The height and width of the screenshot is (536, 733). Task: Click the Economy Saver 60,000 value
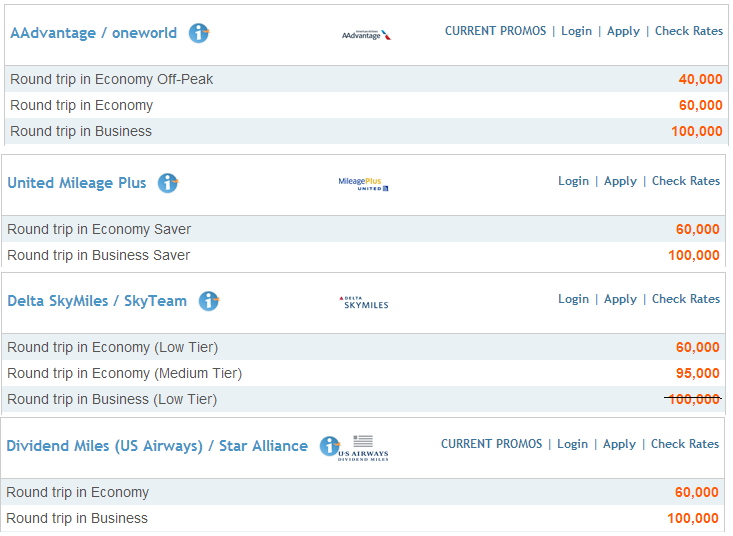[697, 229]
